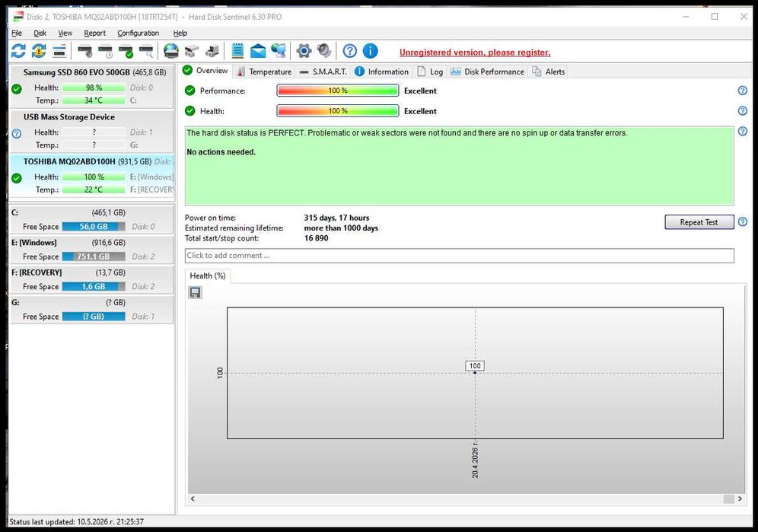Click the globe with disk toolbar icon
Screen dimensions: 758x532
pyautogui.click(x=171, y=51)
